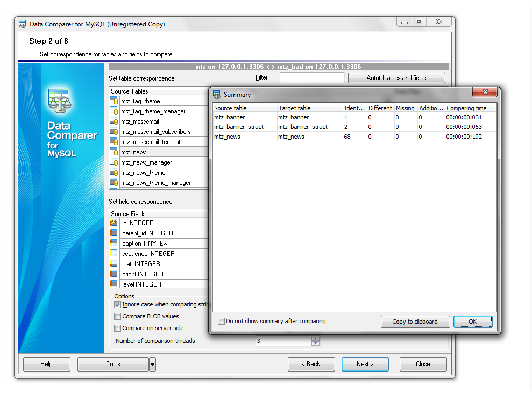Increase the number of comparison threads
Viewport: 532px width, 400px height.
[315, 339]
